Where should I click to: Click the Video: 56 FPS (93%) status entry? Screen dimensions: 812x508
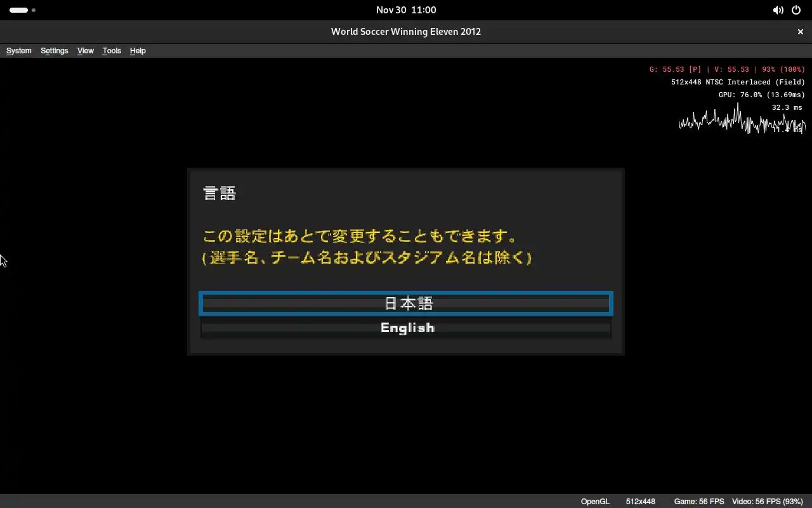768,502
